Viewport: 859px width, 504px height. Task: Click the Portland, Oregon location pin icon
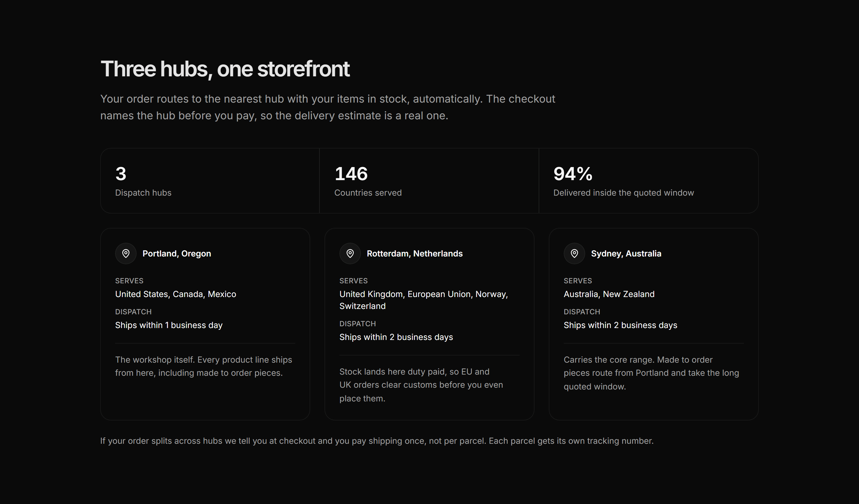tap(126, 253)
